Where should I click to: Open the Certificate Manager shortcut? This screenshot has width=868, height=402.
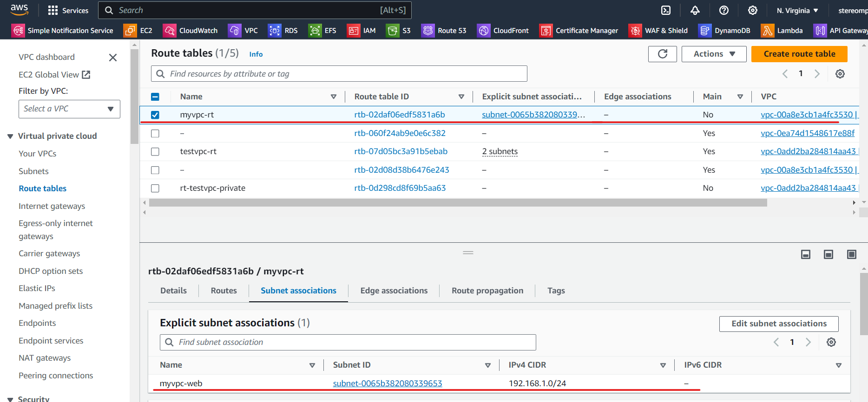(579, 31)
